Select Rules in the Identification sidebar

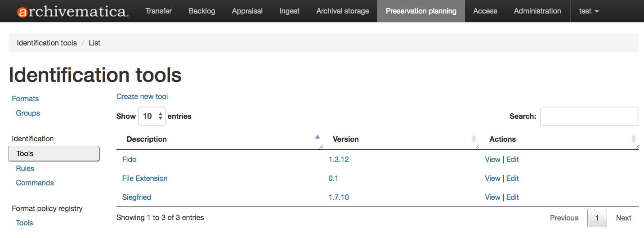25,168
